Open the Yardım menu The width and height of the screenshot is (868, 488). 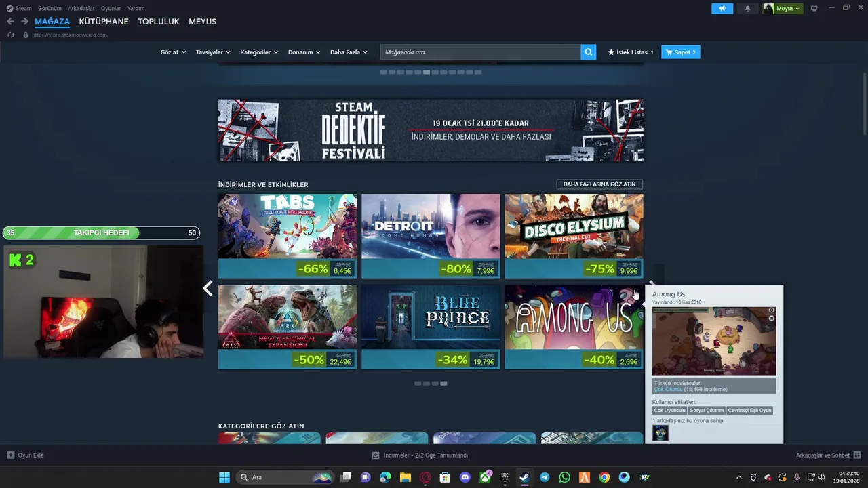(136, 8)
